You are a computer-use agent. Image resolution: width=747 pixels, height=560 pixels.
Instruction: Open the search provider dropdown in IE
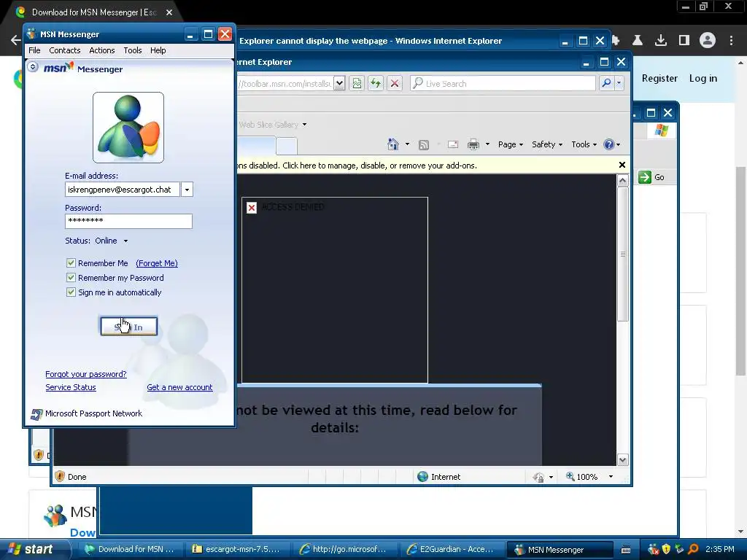619,83
